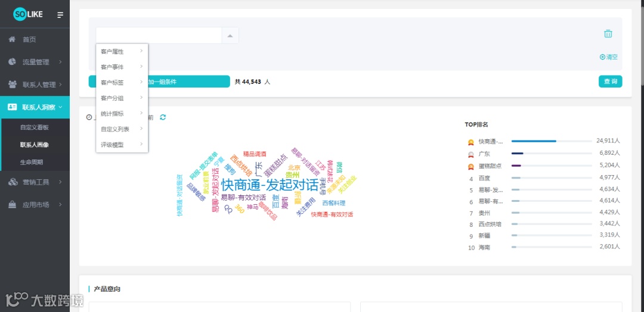The image size is (644, 312).
Task: Expand 客户属性 in the dropdown list
Action: 122,51
